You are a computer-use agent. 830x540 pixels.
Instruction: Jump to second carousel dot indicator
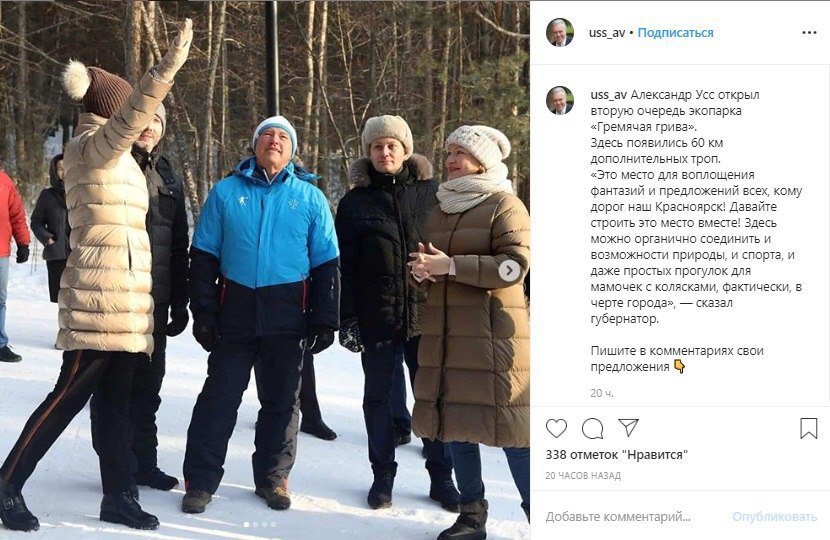click(256, 525)
